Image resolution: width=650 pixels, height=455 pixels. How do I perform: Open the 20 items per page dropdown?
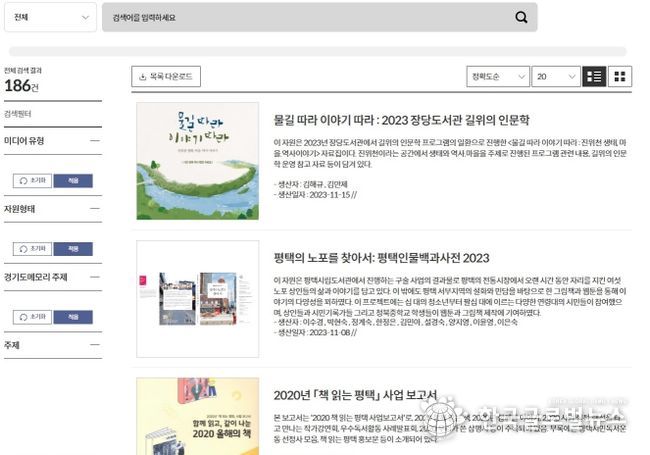pos(556,76)
